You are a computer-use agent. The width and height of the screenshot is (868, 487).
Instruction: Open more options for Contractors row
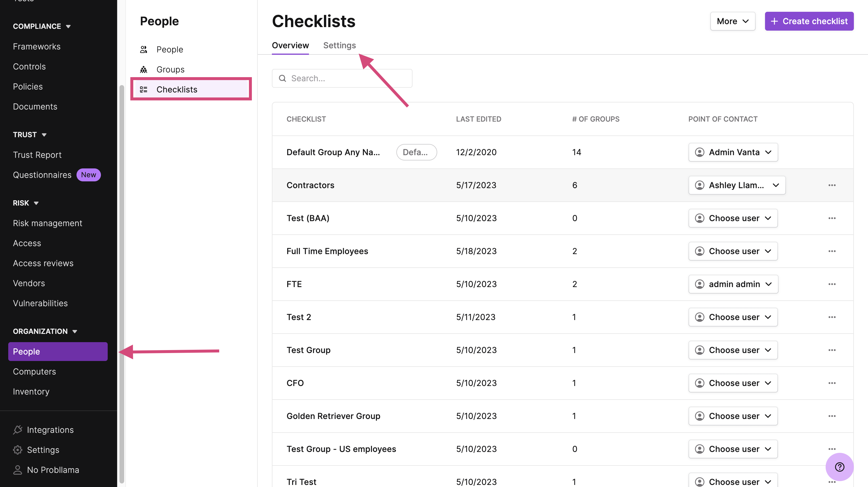pos(832,185)
